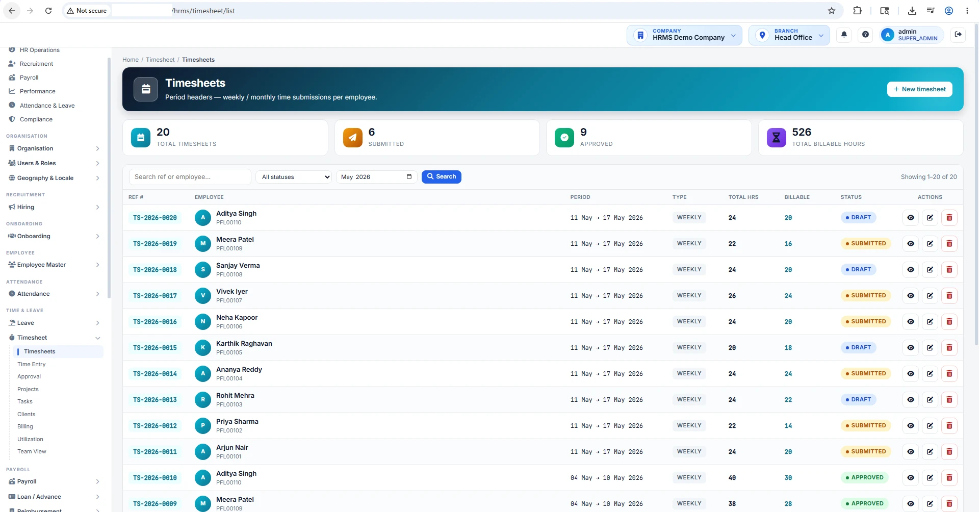Go to Projects in Timesheet menu
Screen dimensions: 980x512
28,389
